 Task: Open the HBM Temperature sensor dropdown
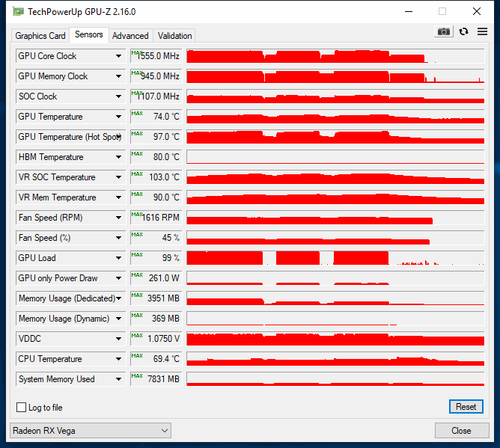[x=118, y=157]
